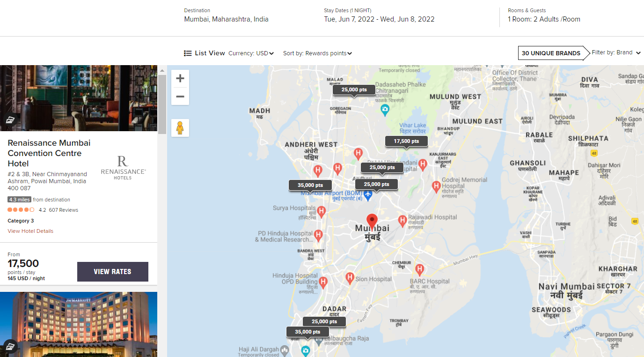This screenshot has width=644, height=357.
Task: Select the Sion Hospital marker
Action: (350, 278)
